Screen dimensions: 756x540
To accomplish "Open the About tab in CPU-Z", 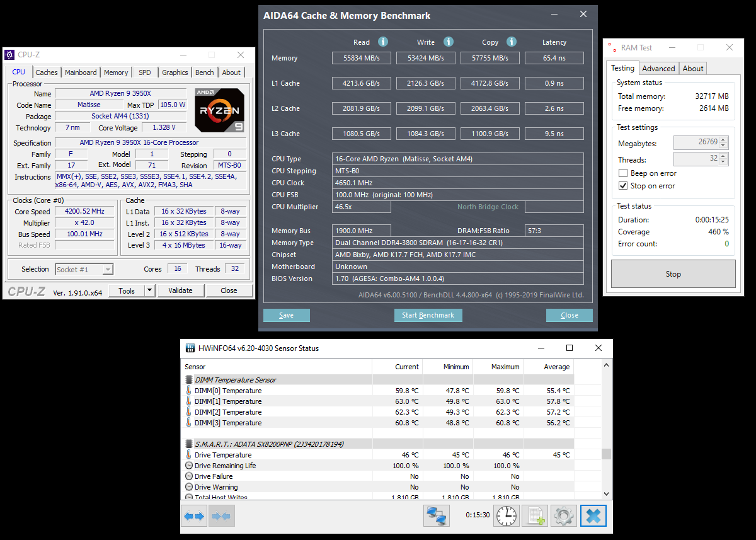I will (x=231, y=72).
